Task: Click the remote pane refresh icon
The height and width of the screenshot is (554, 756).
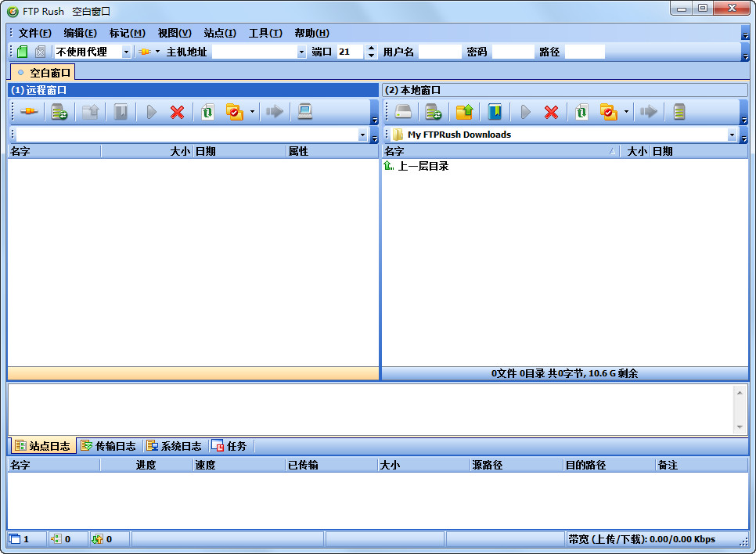Action: (208, 112)
